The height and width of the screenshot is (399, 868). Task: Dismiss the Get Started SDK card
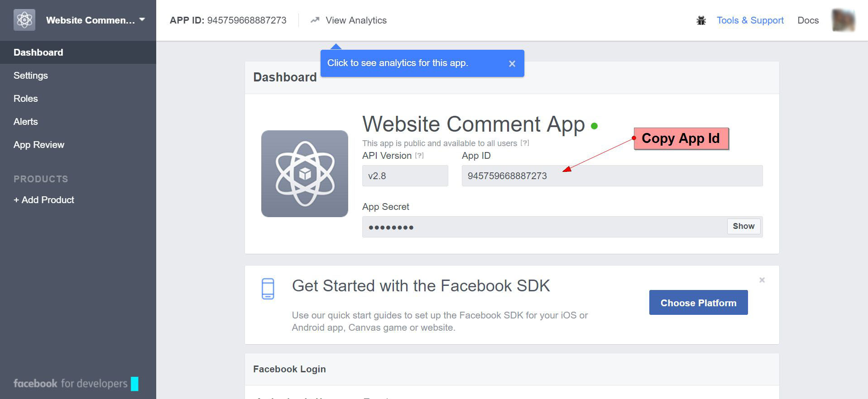pyautogui.click(x=762, y=280)
